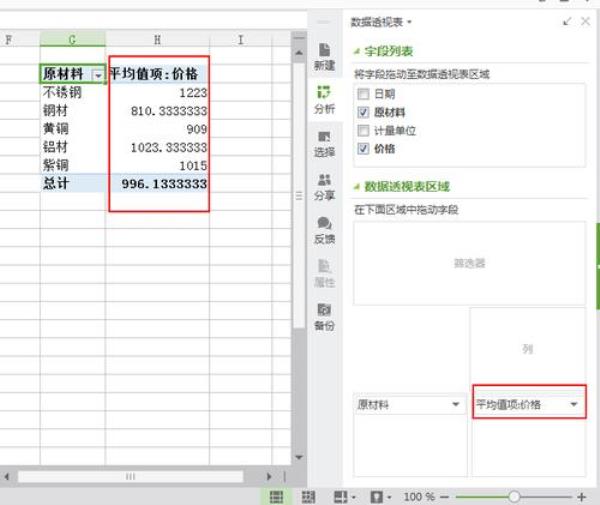
Task: Select column G header
Action: tap(72, 39)
